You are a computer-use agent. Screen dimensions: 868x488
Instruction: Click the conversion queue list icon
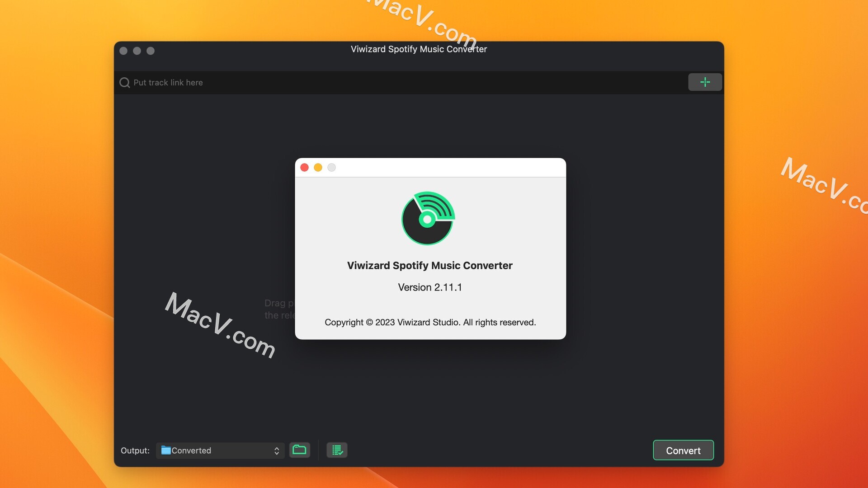(337, 450)
